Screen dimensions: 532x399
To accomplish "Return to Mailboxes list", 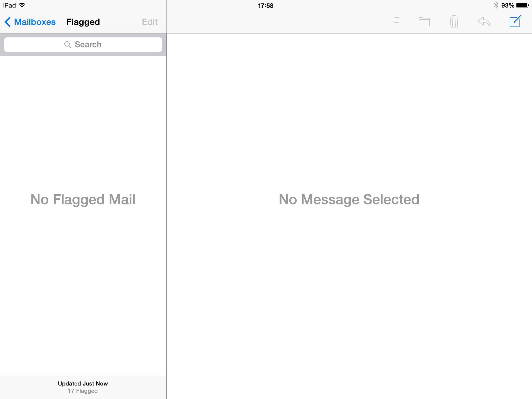I will click(x=35, y=22).
